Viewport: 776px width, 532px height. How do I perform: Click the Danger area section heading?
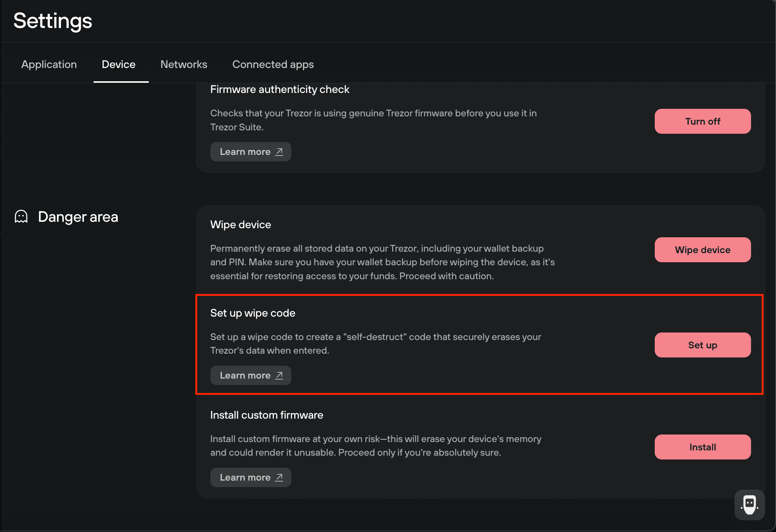coord(78,217)
